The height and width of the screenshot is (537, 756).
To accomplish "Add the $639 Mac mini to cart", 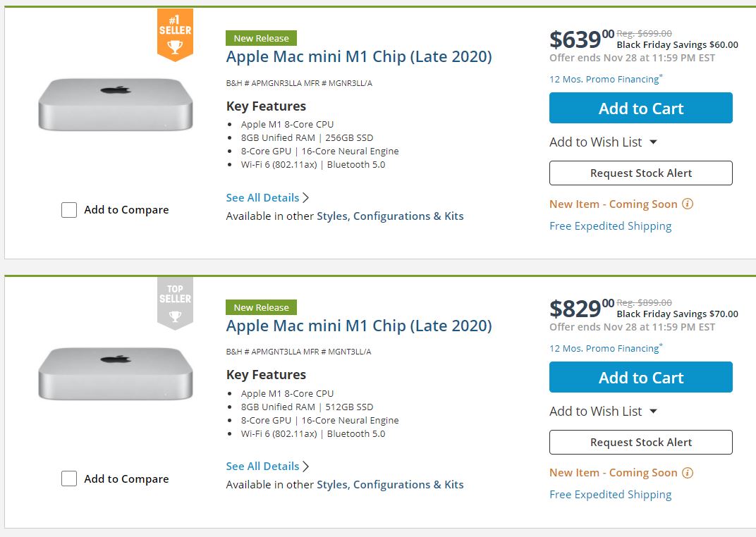I will 640,108.
